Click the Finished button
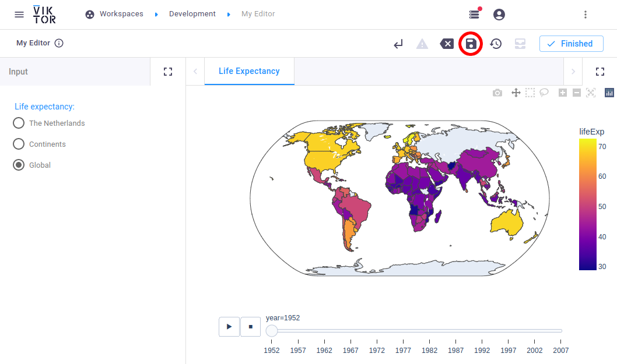The height and width of the screenshot is (364, 617). [x=570, y=44]
